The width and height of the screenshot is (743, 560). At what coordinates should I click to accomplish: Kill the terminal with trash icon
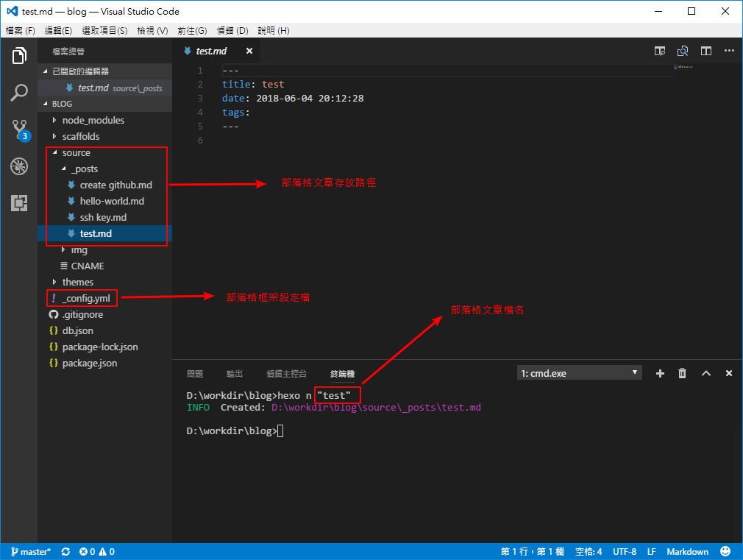click(683, 373)
